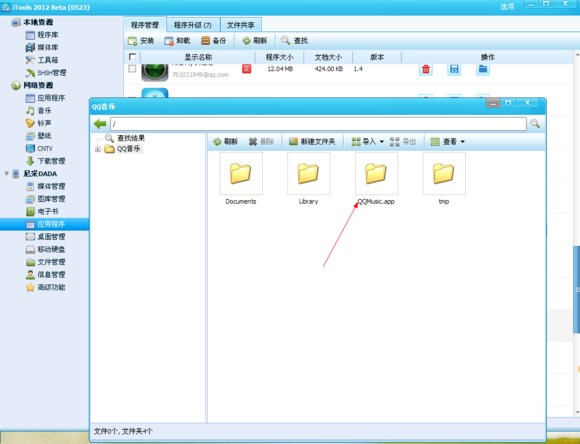Screen dimensions: 580x444
Task: Select the tmp folder
Action: (444, 179)
